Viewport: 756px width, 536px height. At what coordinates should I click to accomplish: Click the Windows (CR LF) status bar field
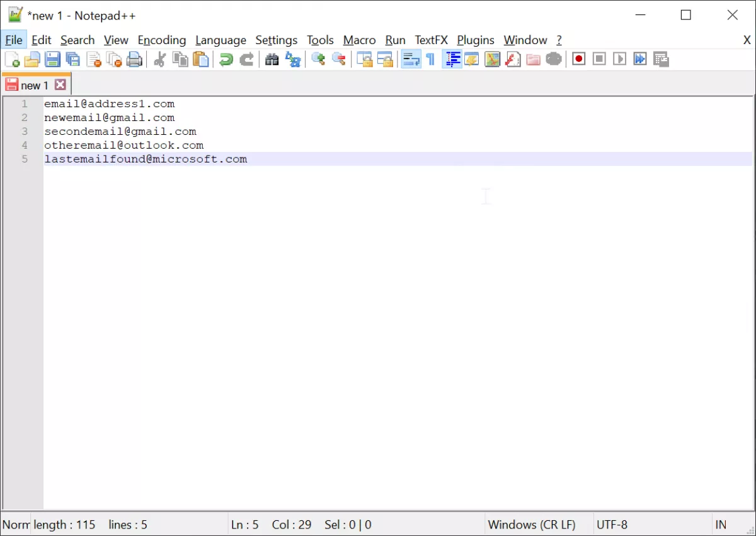533,524
